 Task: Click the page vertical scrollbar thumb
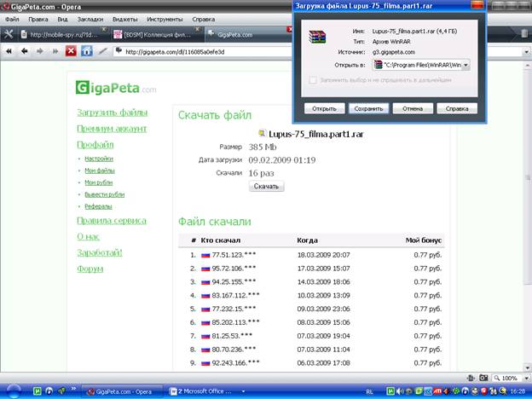coord(528,176)
